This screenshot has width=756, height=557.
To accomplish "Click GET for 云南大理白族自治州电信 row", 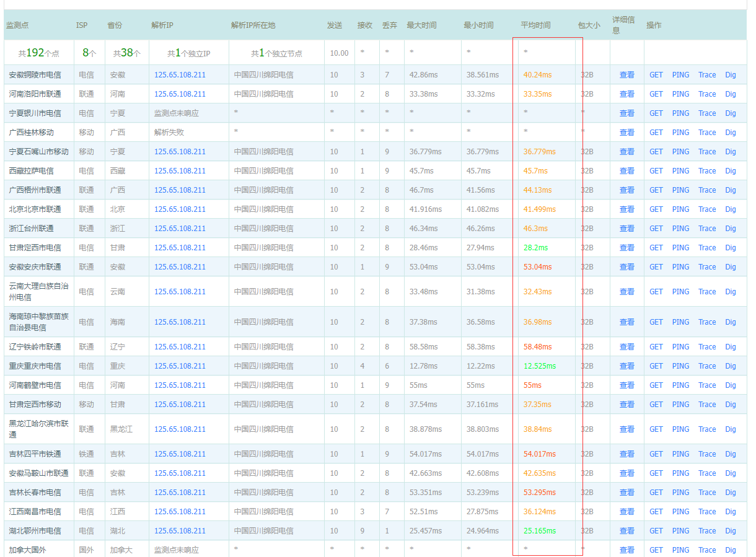I will 656,292.
